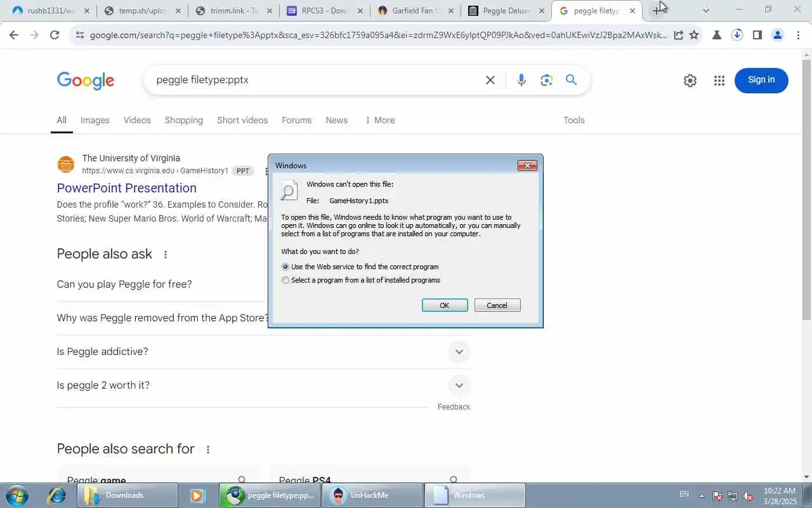812x508 pixels.
Task: Click the Feedback link
Action: click(x=454, y=407)
